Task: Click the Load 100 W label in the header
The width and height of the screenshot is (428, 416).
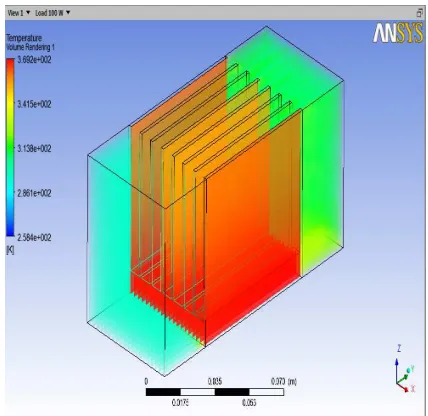Action: pos(49,13)
